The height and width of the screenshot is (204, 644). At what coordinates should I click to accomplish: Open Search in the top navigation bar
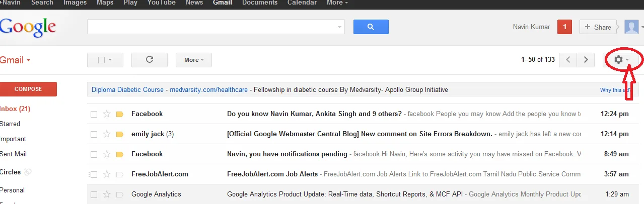(x=42, y=3)
